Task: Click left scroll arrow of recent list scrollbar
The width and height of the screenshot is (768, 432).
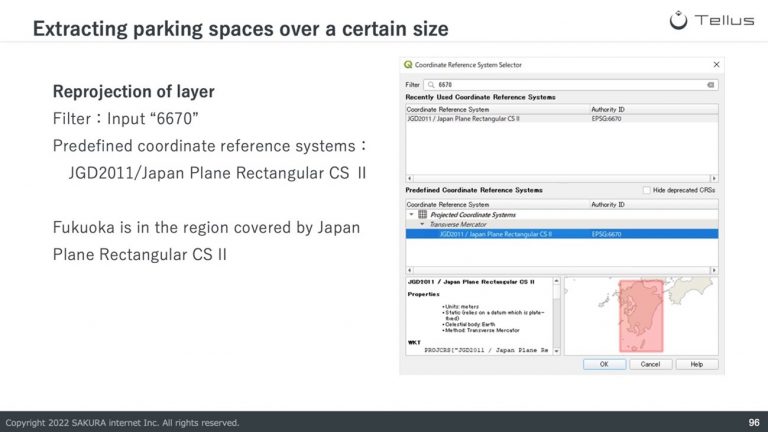Action: click(x=409, y=178)
